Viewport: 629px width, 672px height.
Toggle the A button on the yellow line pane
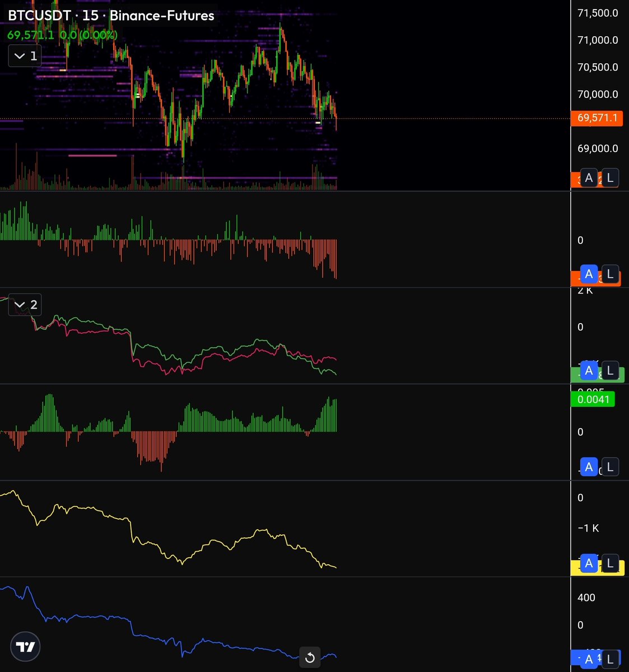tap(589, 563)
